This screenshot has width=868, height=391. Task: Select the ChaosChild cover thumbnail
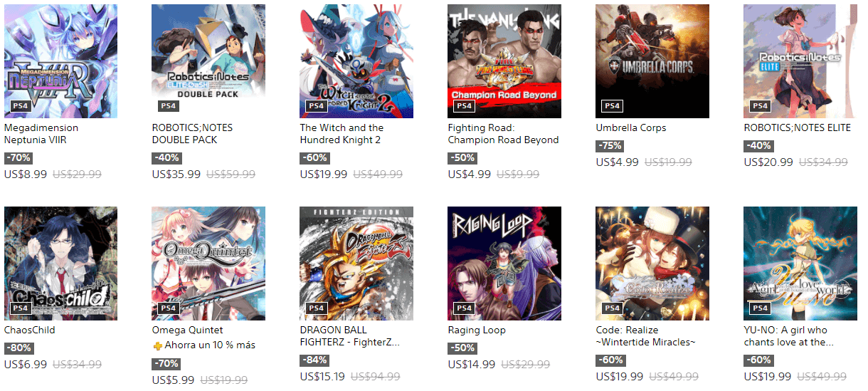point(61,264)
